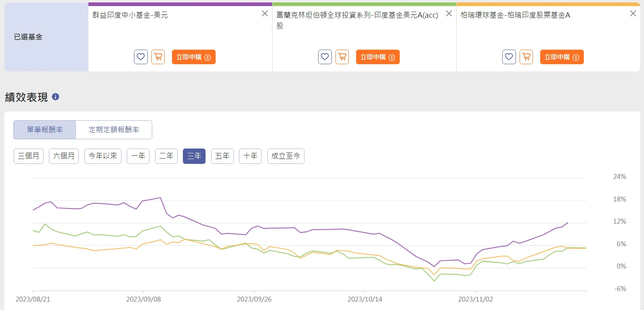Click 立即申購 for 群益印度中小基金-美元
This screenshot has width=644, height=310.
point(194,57)
